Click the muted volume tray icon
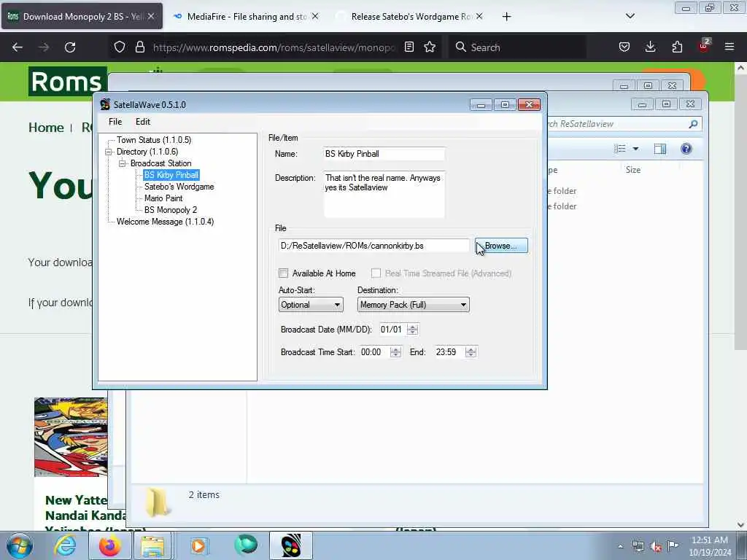The width and height of the screenshot is (747, 560). pyautogui.click(x=656, y=546)
